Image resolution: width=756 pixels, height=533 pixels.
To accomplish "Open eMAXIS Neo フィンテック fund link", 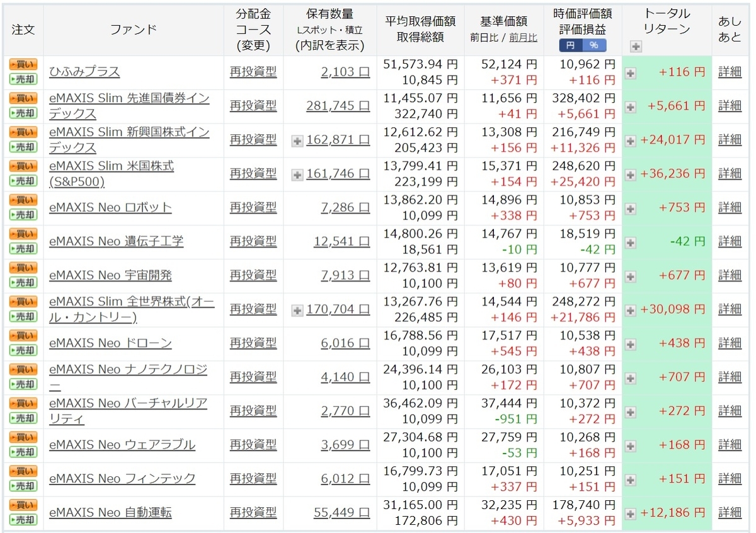I will pos(122,480).
